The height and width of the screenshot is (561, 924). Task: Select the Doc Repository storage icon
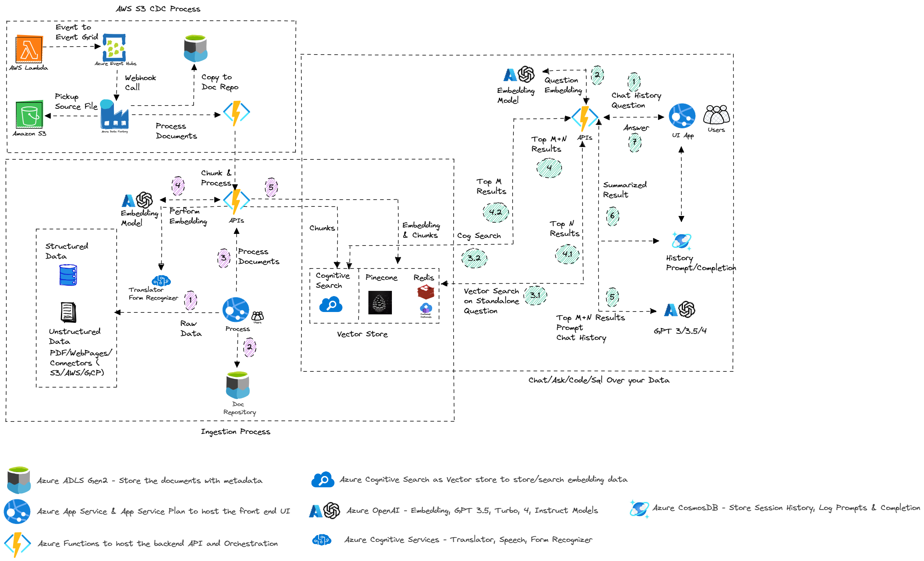tap(238, 385)
